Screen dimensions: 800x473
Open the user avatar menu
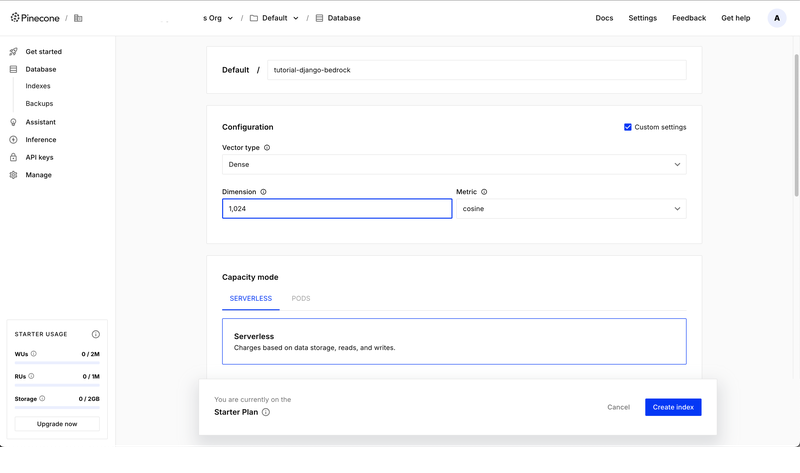[777, 18]
